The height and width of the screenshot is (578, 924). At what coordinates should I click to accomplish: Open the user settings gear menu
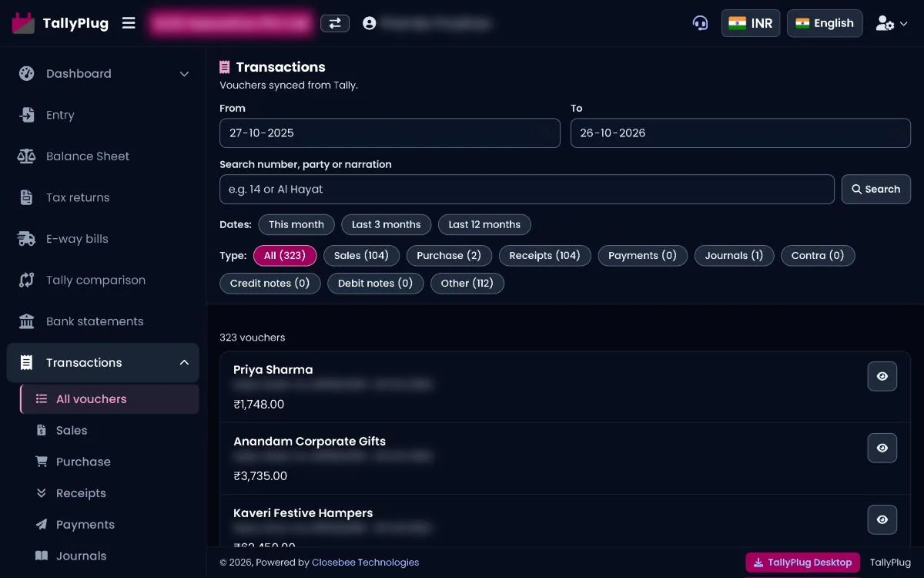point(892,23)
